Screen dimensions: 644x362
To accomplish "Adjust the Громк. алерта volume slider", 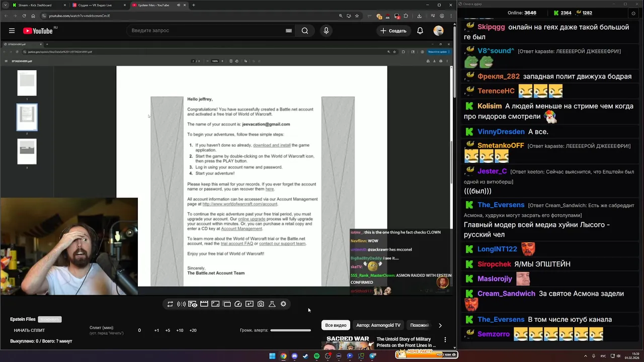I will 290,330.
